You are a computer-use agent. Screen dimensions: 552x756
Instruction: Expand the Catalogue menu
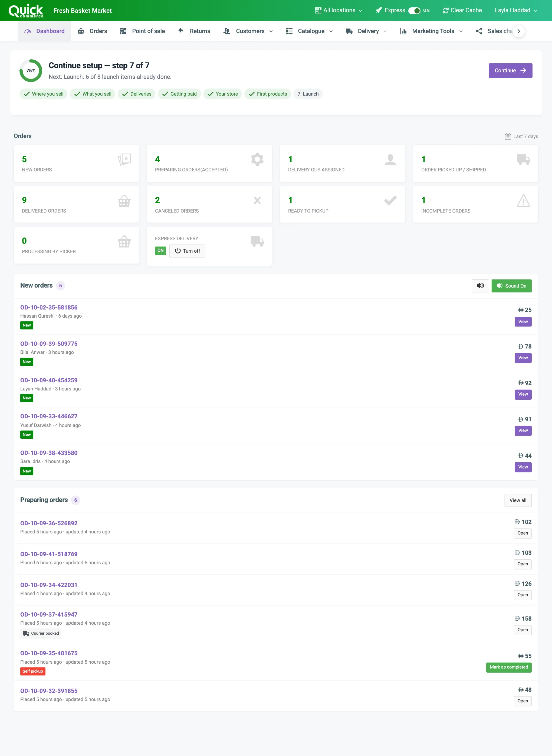(309, 31)
